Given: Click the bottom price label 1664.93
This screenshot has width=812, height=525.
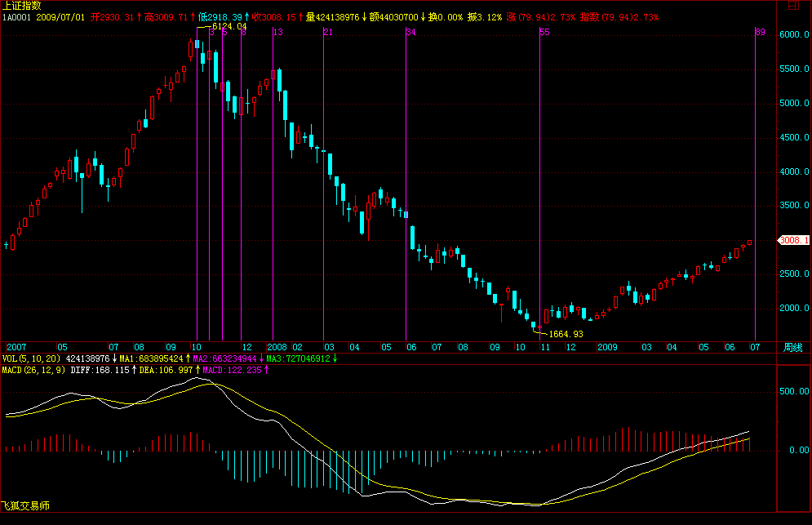Looking at the screenshot, I should point(566,334).
